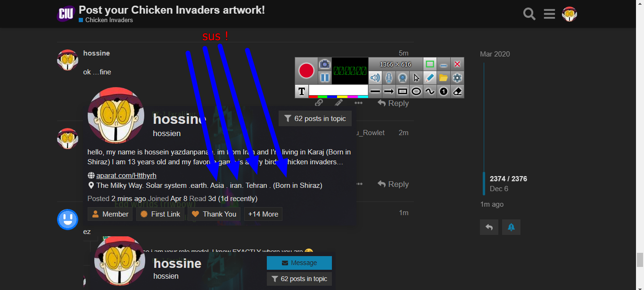Choose the ellipse shape tool
The height and width of the screenshot is (290, 644).
point(416,91)
